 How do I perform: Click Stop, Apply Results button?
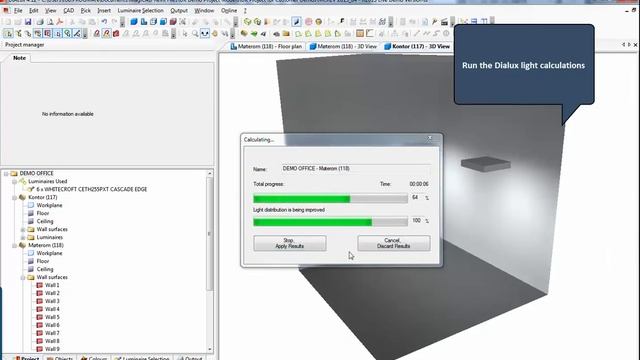coord(290,243)
